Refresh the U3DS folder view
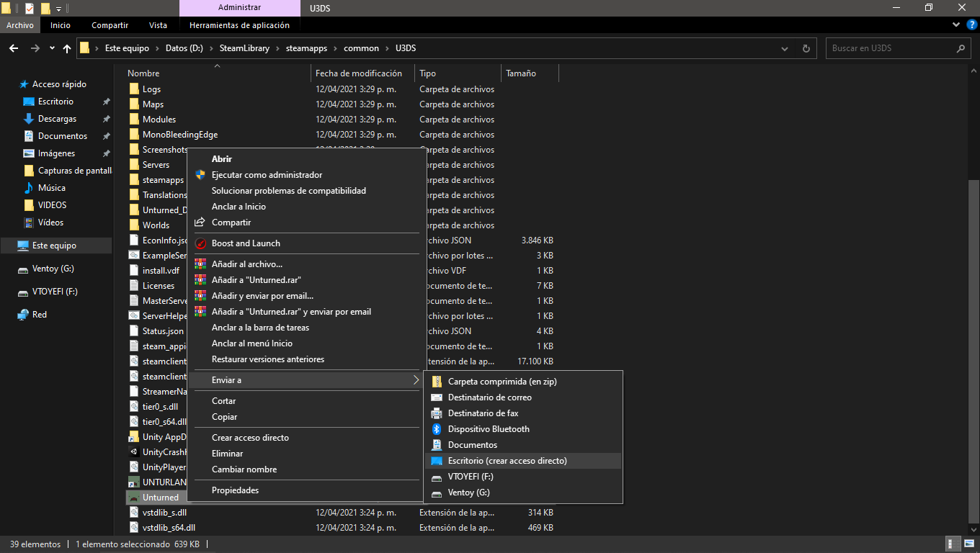This screenshot has height=553, width=980. point(806,48)
